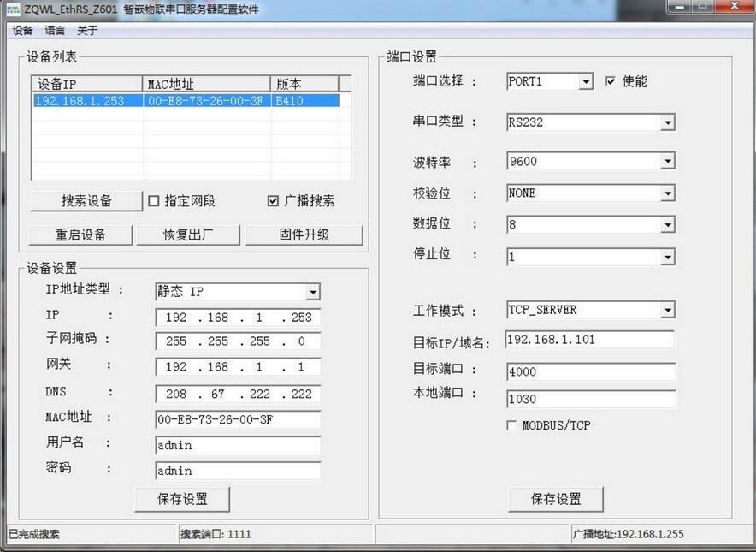Click the 网关 field 192.168.1.1
The image size is (756, 552).
tap(239, 366)
